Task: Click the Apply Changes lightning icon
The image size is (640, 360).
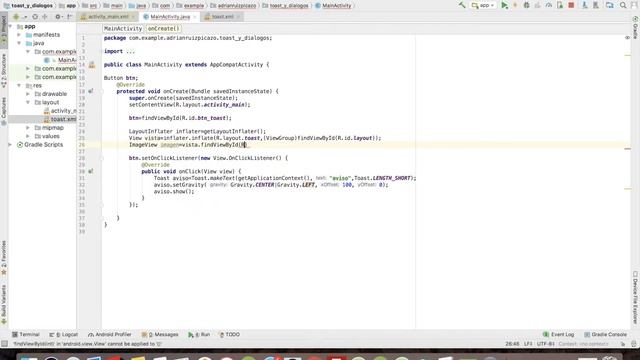Action: point(515,5)
